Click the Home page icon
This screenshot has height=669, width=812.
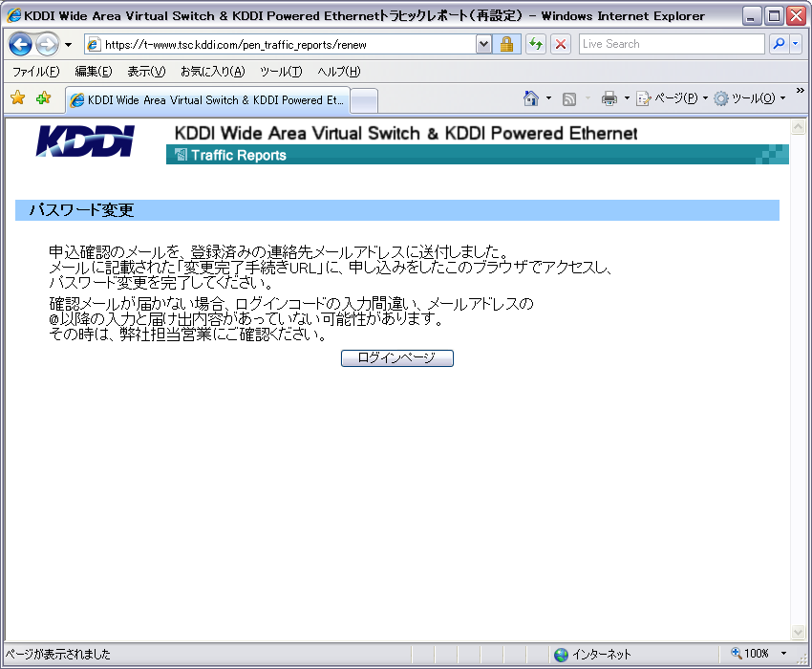531,97
